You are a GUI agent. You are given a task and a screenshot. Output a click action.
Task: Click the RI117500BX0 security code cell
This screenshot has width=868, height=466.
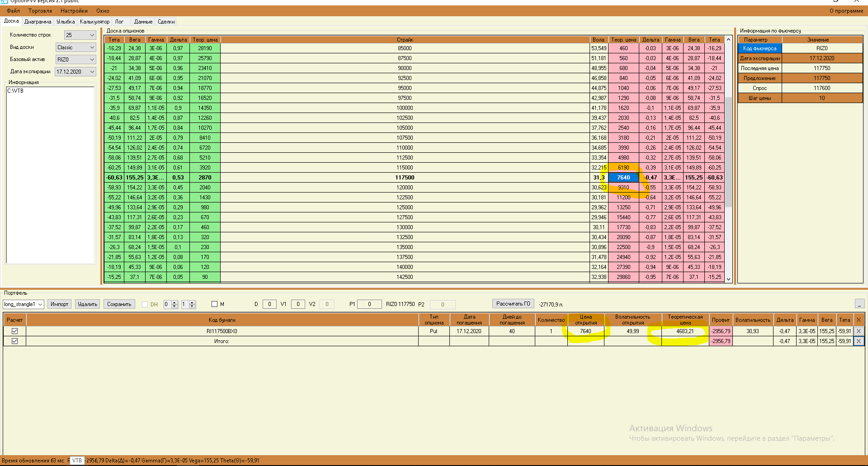(222, 331)
